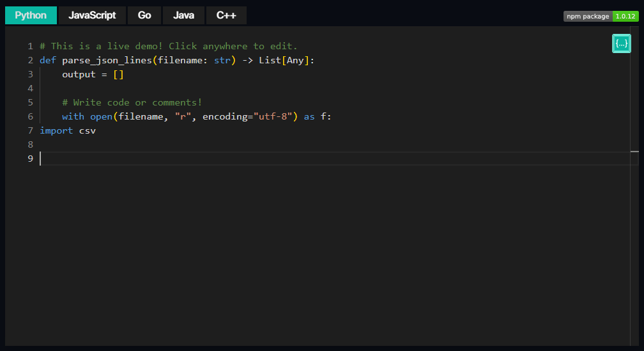
Task: Click the empty line 8 in the editor
Action: (x=192, y=144)
